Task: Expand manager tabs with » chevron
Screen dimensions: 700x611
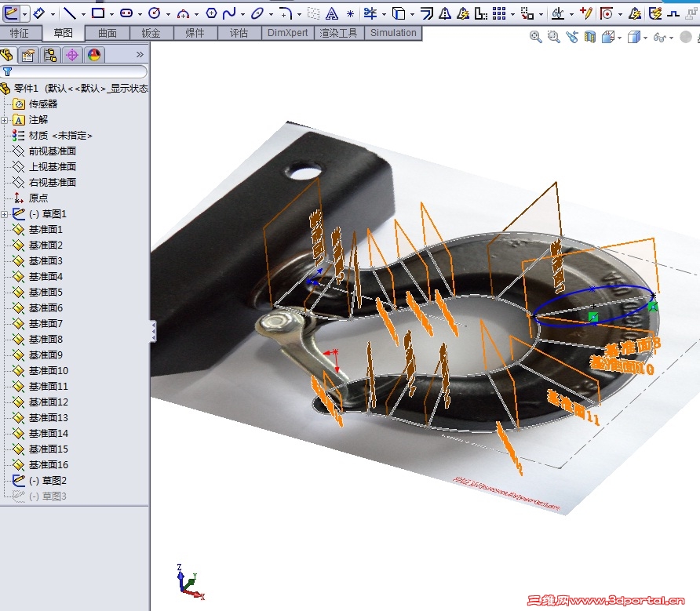Action: click(140, 54)
